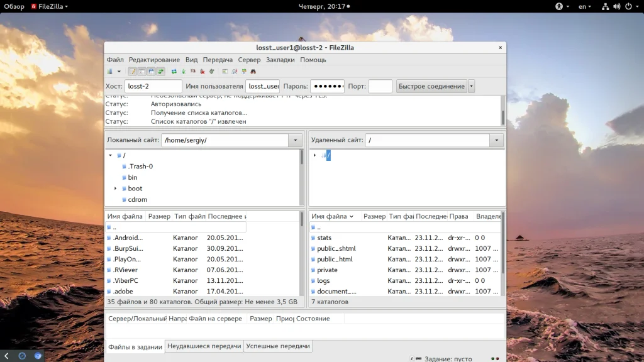
Task: Open directory listing filters icon
Action: pos(225,72)
